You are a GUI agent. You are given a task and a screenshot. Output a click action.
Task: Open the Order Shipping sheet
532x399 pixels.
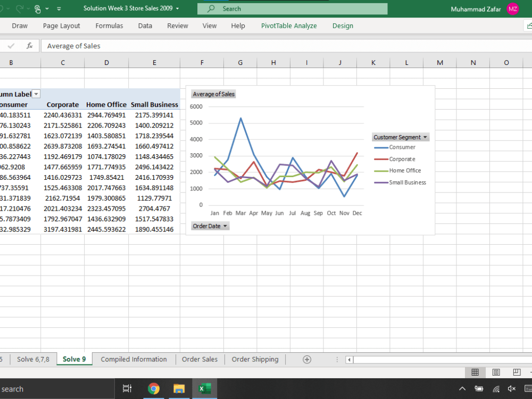255,359
